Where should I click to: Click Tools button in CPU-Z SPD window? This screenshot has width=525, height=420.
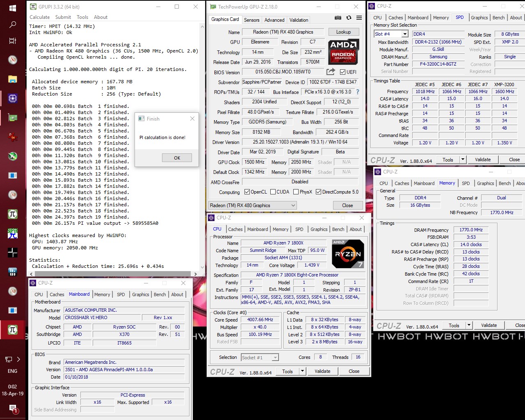click(448, 160)
